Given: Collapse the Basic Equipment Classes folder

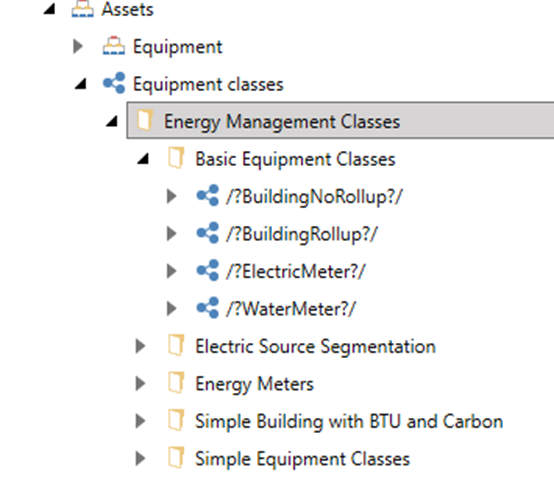Looking at the screenshot, I should [x=143, y=159].
